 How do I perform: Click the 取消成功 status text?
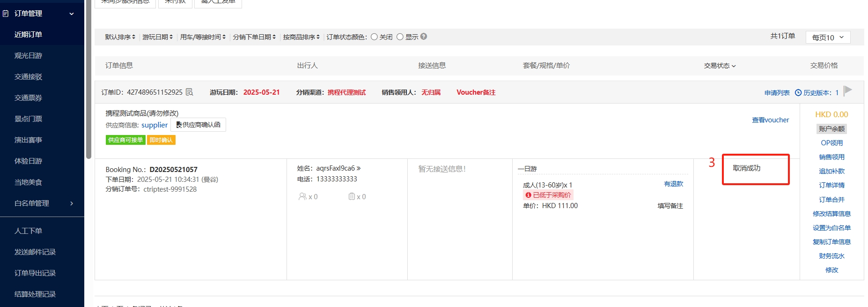click(746, 168)
